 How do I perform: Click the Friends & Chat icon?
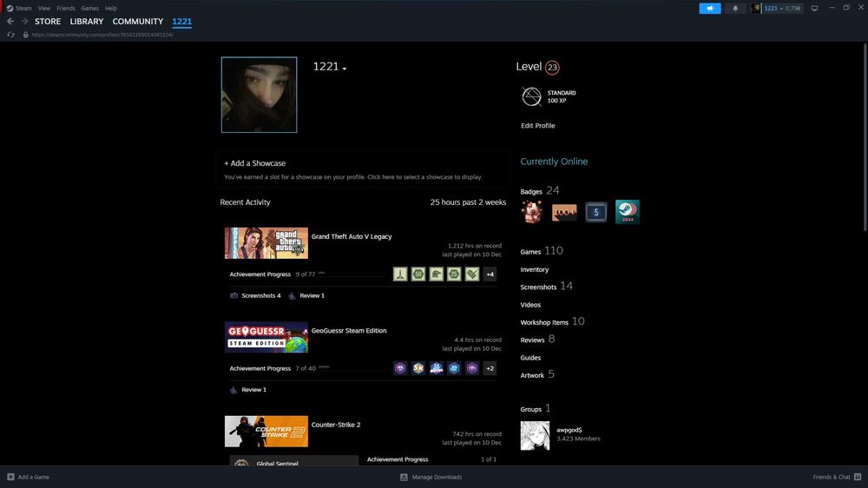(x=858, y=477)
